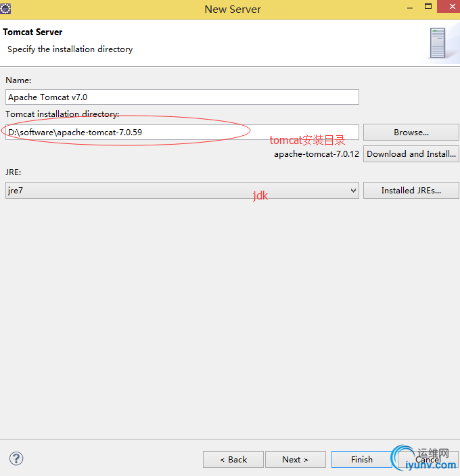Click the help question mark icon
460x476 pixels.
16,458
